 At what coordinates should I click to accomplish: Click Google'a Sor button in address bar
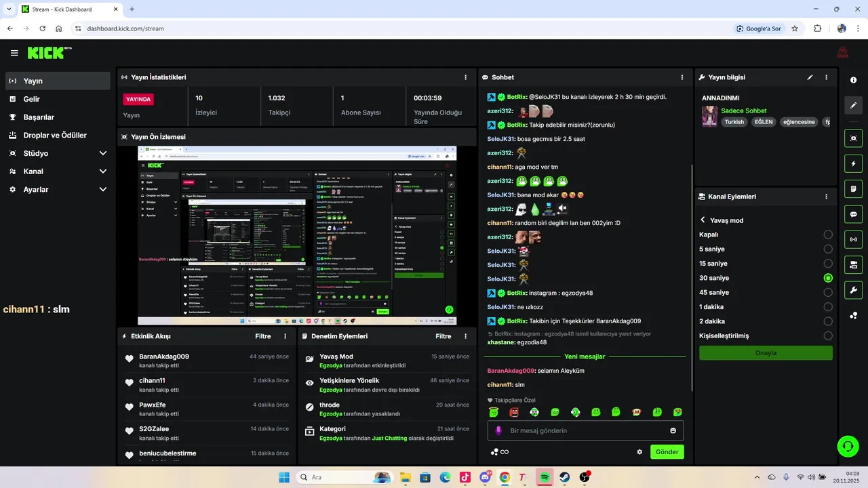759,28
